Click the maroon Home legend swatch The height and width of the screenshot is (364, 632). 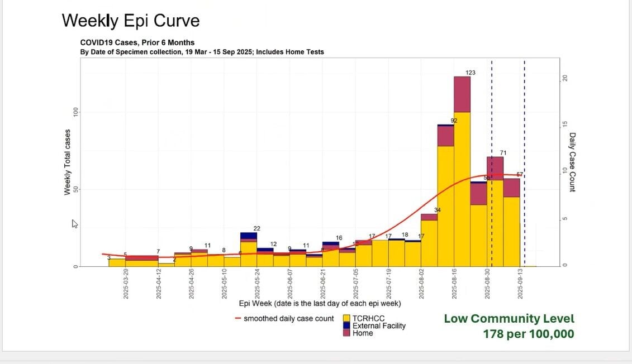(x=346, y=333)
